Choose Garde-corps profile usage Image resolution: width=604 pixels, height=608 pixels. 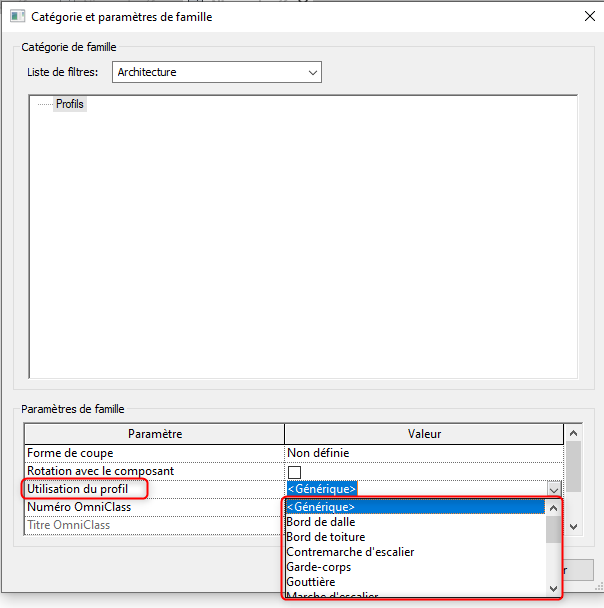pyautogui.click(x=414, y=567)
